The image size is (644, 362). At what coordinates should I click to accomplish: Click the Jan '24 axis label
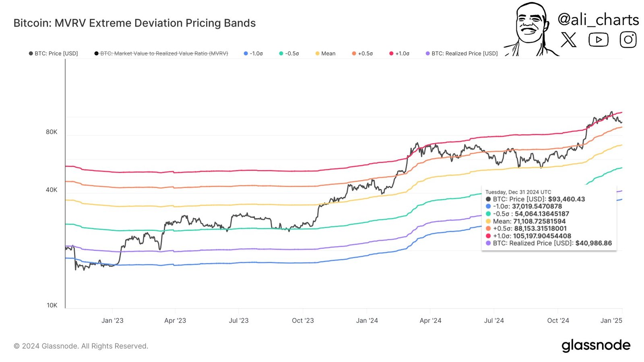(x=367, y=321)
